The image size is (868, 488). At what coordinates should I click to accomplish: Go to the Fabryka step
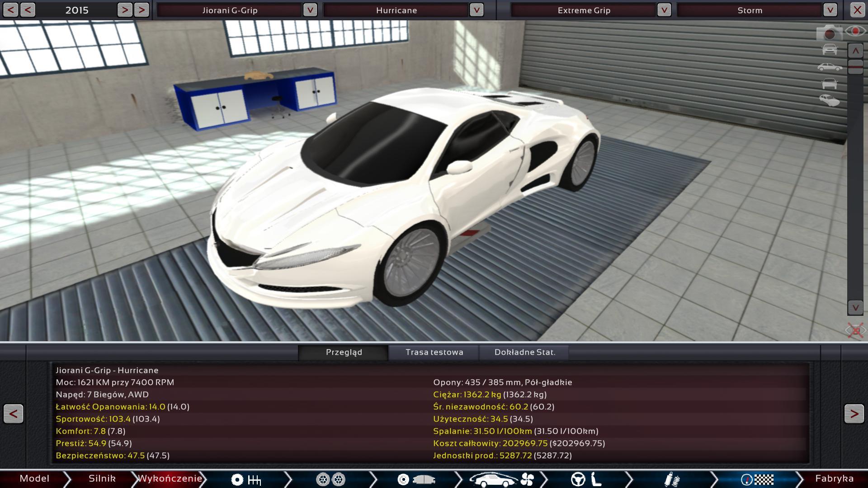pos(835,479)
